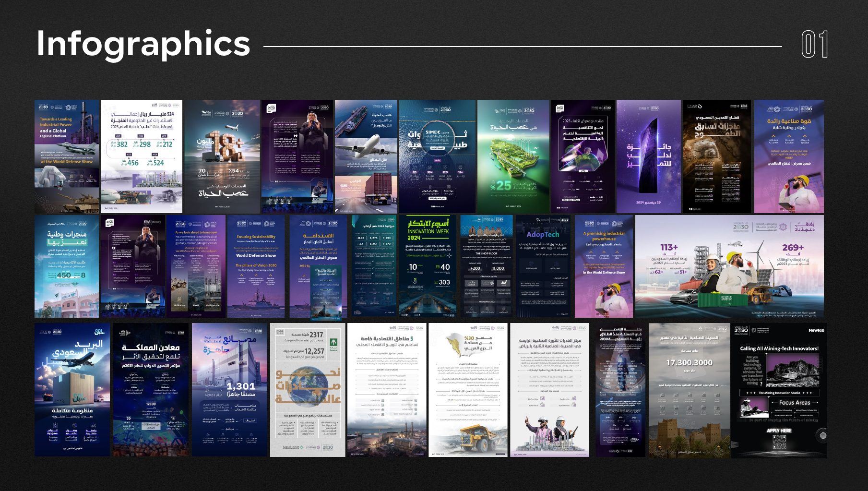Click the '01' page number
The image size is (868, 491).
[x=815, y=44]
